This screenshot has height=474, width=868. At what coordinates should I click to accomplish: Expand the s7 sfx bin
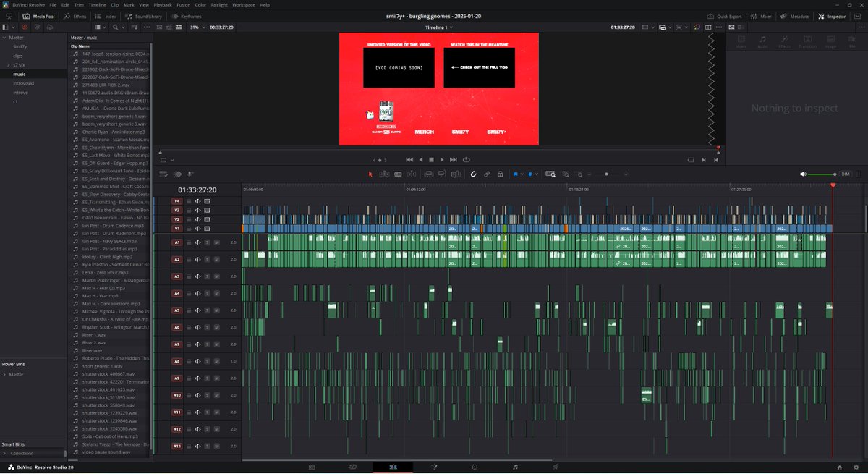coord(8,65)
